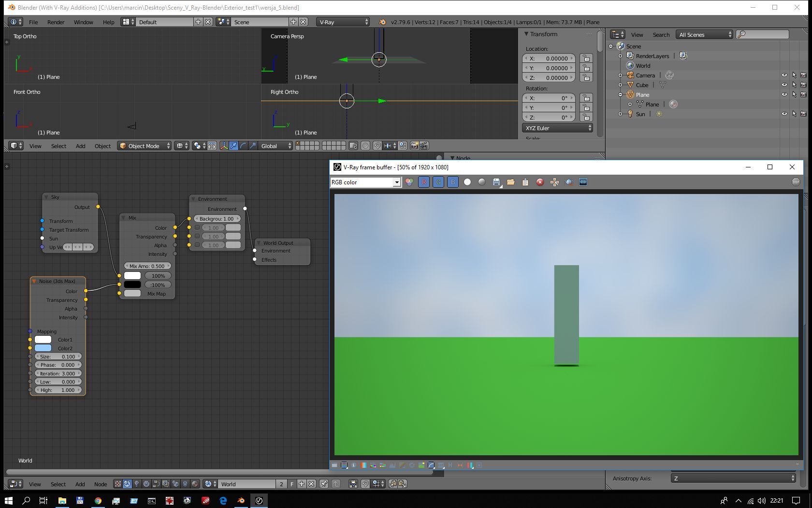Click the track mouse while rendering icon
The height and width of the screenshot is (508, 812).
[x=554, y=182]
